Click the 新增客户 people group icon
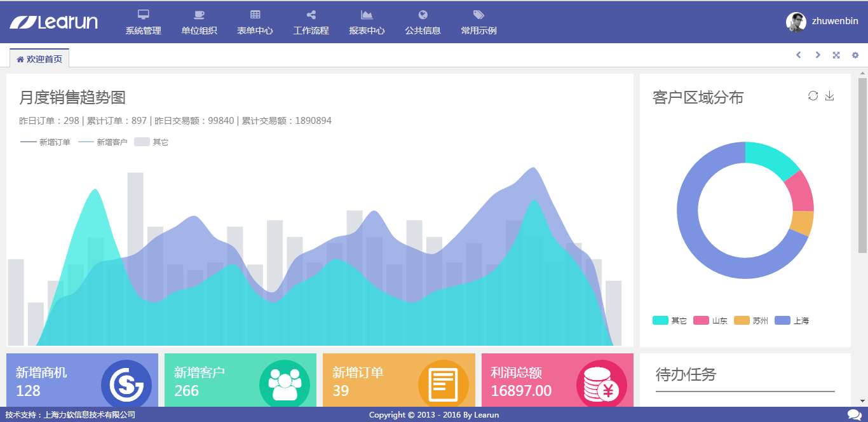Viewport: 868px width, 422px height. coord(285,383)
